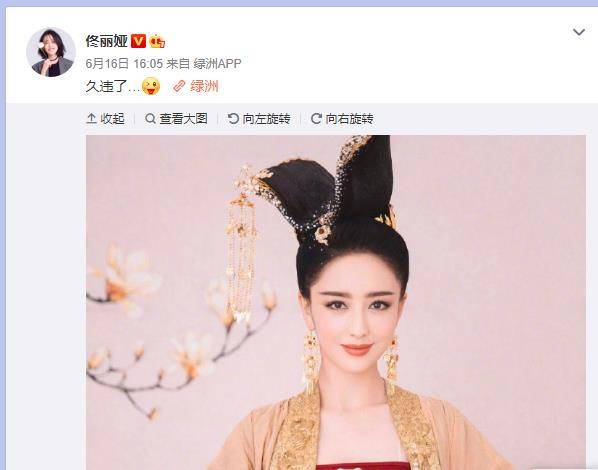
Task: Click the upward arrow collapse icon
Action: (91, 119)
